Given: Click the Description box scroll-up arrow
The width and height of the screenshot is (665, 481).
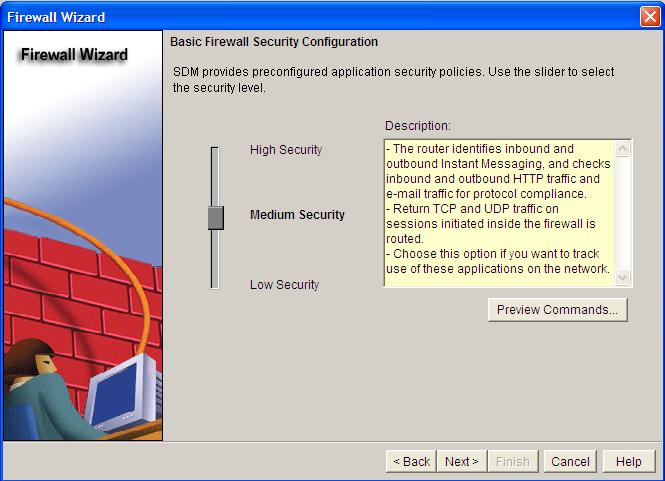Looking at the screenshot, I should click(622, 149).
